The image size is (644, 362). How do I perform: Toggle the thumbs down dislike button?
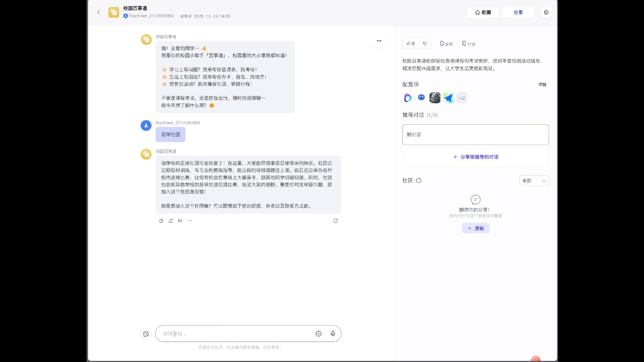425,44
